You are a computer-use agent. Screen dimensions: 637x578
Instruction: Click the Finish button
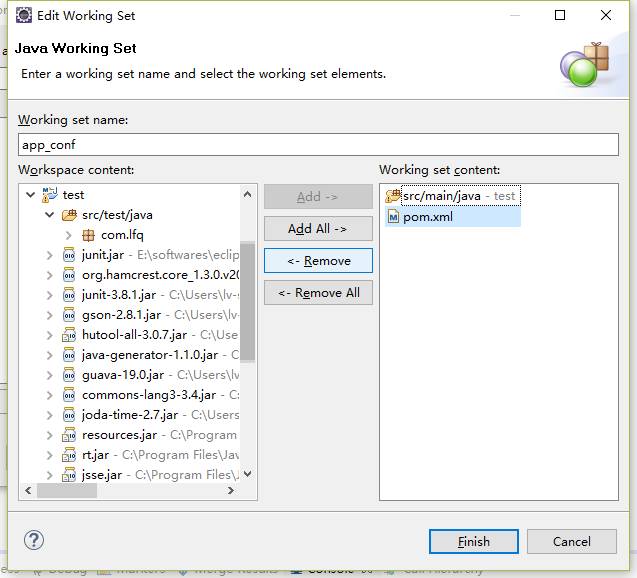click(474, 541)
